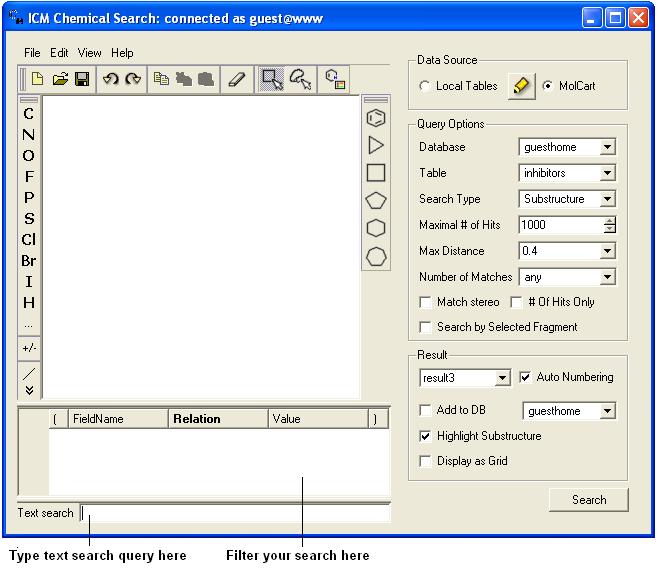This screenshot has height=570, width=657.
Task: Pick the Sulfur atom S
Action: tap(28, 218)
